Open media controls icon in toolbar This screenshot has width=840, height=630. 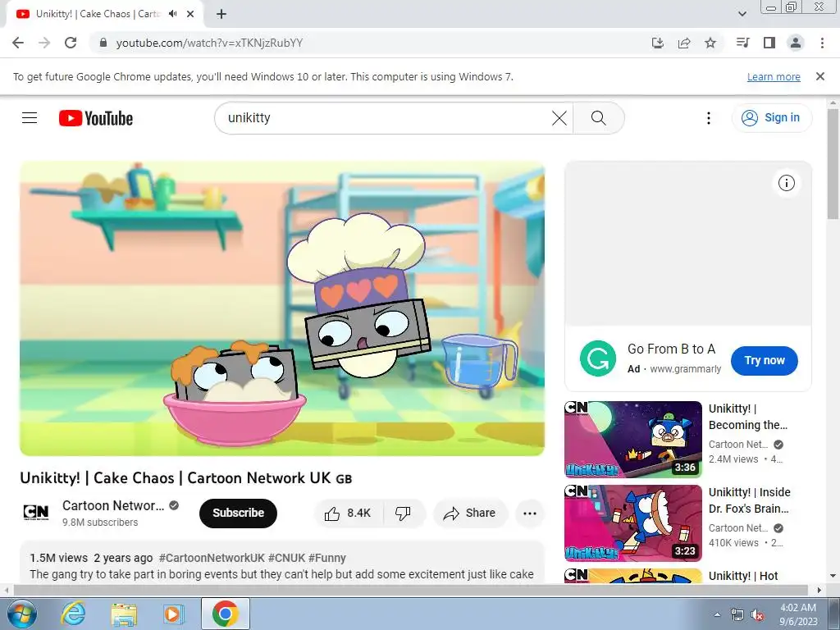tap(742, 43)
